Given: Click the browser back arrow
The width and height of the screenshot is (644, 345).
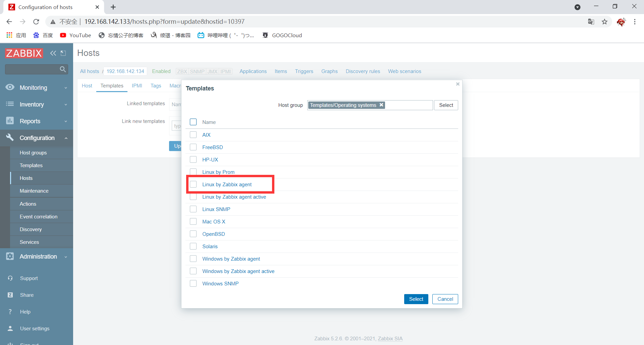Looking at the screenshot, I should [9, 22].
